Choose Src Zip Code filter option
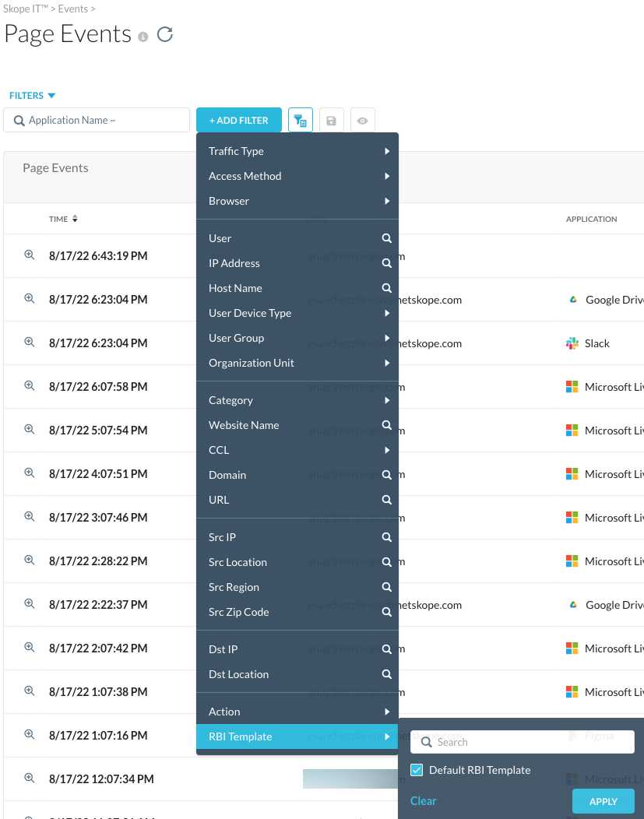This screenshot has width=644, height=819. pos(297,612)
